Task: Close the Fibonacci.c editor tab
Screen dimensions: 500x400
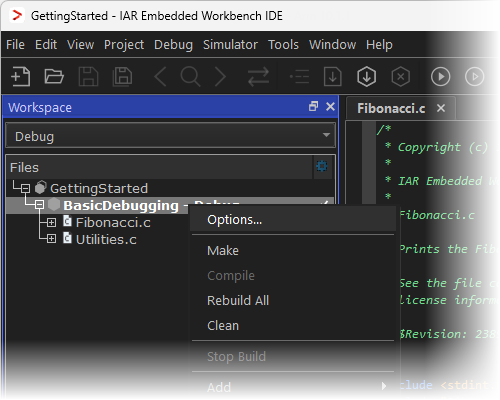Action: (441, 108)
